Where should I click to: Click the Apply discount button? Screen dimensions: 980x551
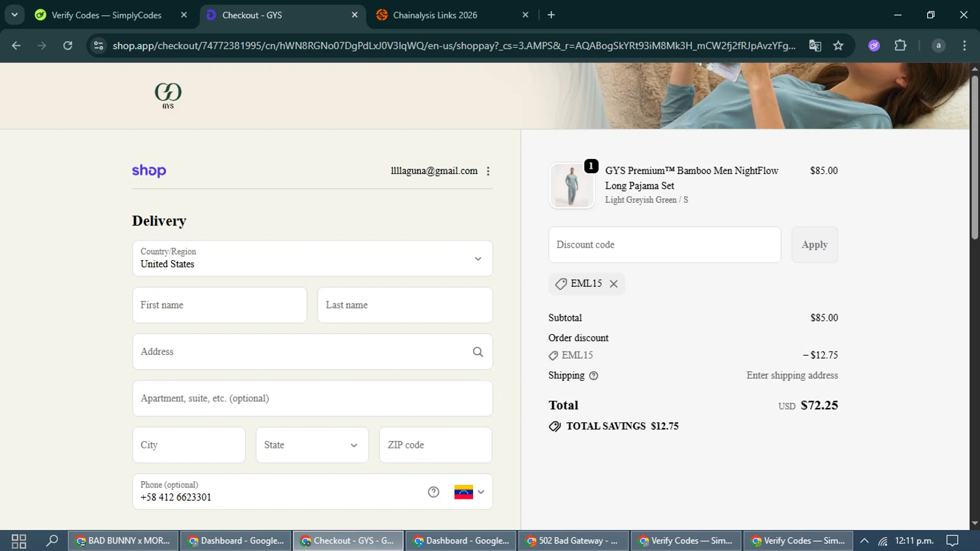tap(815, 245)
